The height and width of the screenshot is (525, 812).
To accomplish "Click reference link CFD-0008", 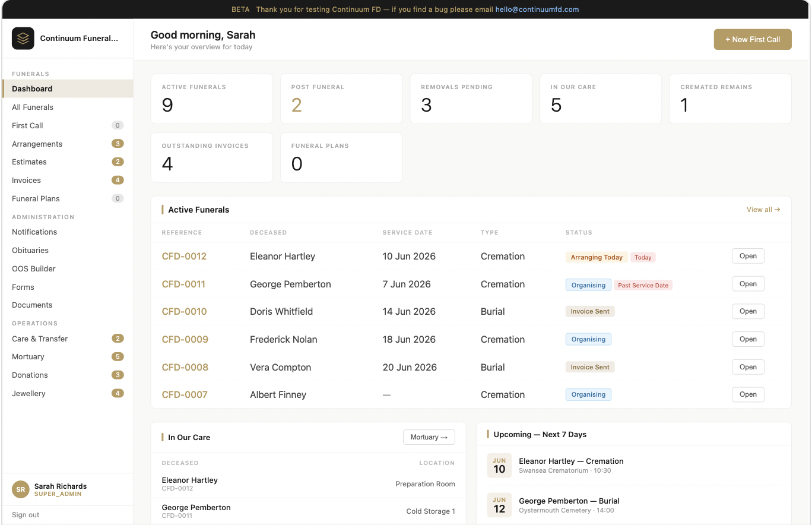I will tap(185, 367).
